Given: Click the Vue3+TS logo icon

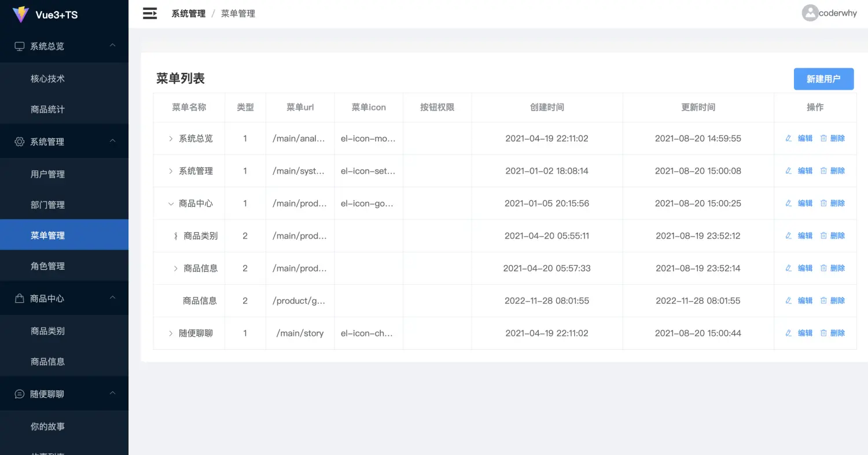Looking at the screenshot, I should [x=21, y=14].
